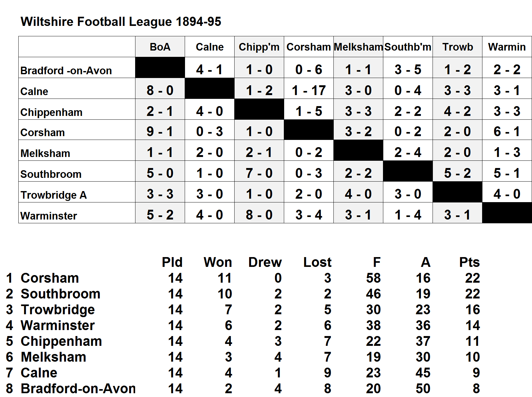Click the 8 - 0 score in Calne row
This screenshot has height=397, width=532.
pyautogui.click(x=160, y=91)
